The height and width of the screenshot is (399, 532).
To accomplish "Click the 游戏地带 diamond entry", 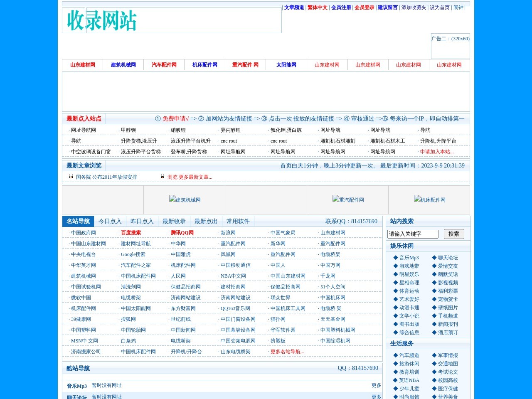I will click(409, 266).
